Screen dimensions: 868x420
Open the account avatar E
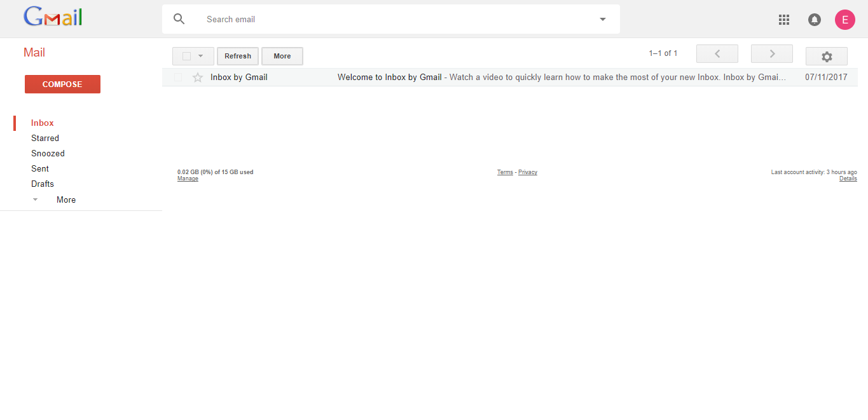pos(845,20)
